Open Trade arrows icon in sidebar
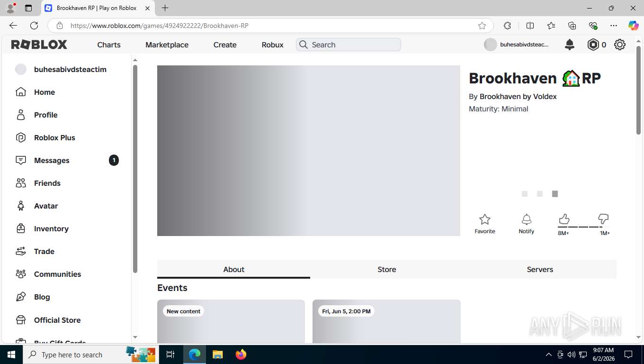644x364 pixels. (x=21, y=251)
